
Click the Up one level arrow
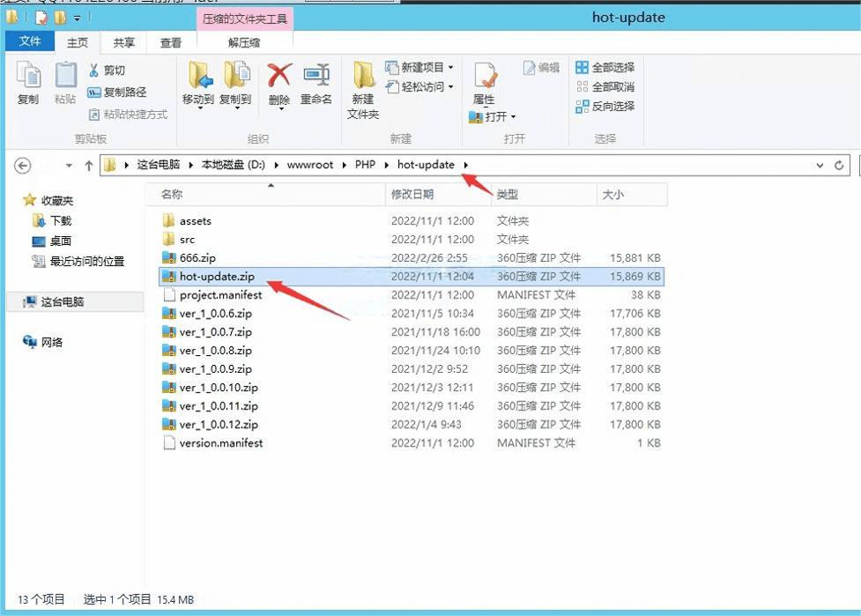click(88, 166)
